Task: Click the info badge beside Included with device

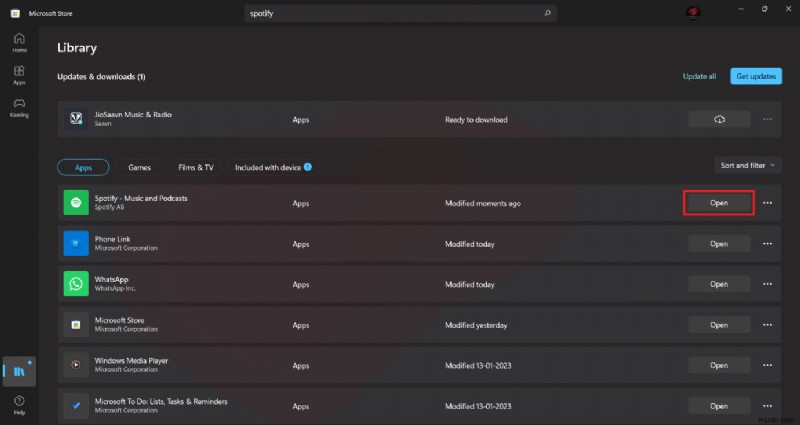Action: (x=308, y=167)
